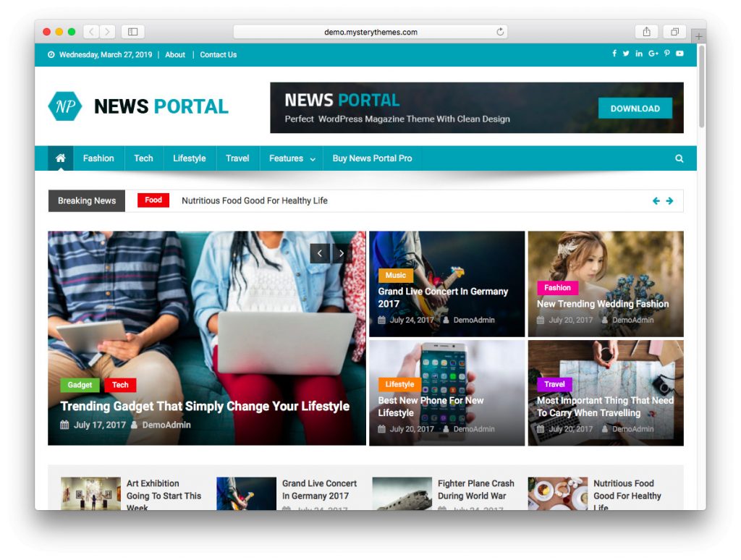Open the Pinterest social icon
This screenshot has width=741, height=560.
click(666, 54)
